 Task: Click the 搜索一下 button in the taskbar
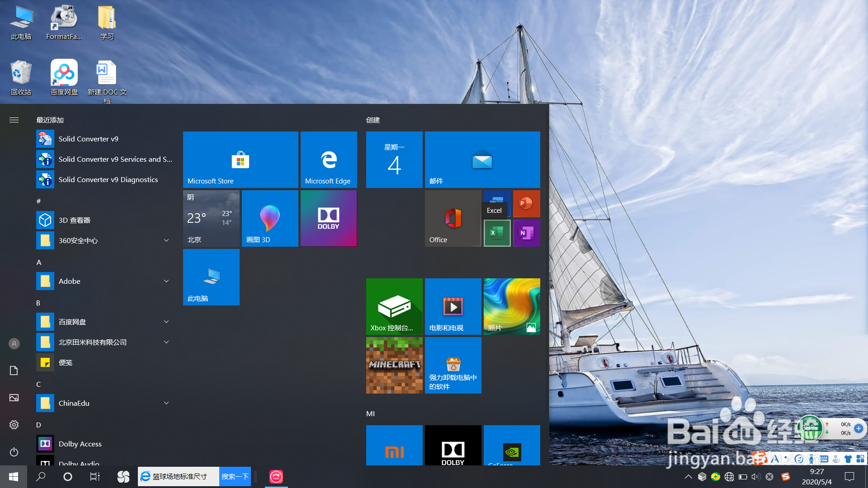pyautogui.click(x=235, y=476)
